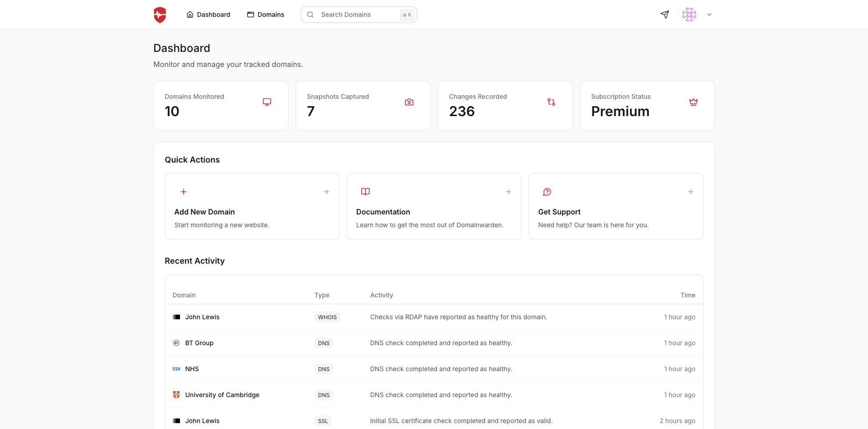Click the arrow on Get Support card
The width and height of the screenshot is (868, 429).
[x=690, y=192]
